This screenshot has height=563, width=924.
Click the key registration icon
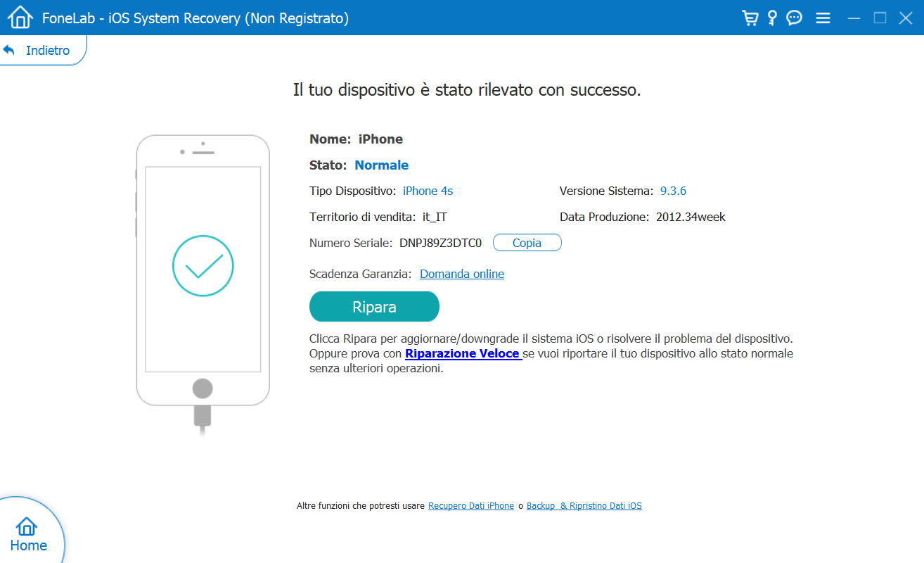coord(772,18)
